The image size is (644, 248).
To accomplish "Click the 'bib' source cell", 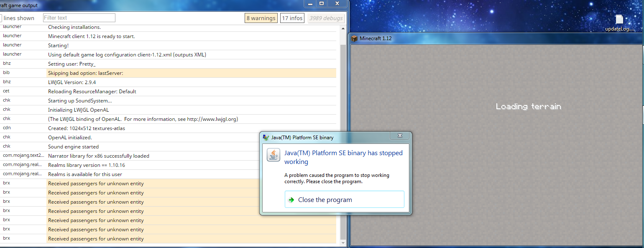I will pos(6,72).
